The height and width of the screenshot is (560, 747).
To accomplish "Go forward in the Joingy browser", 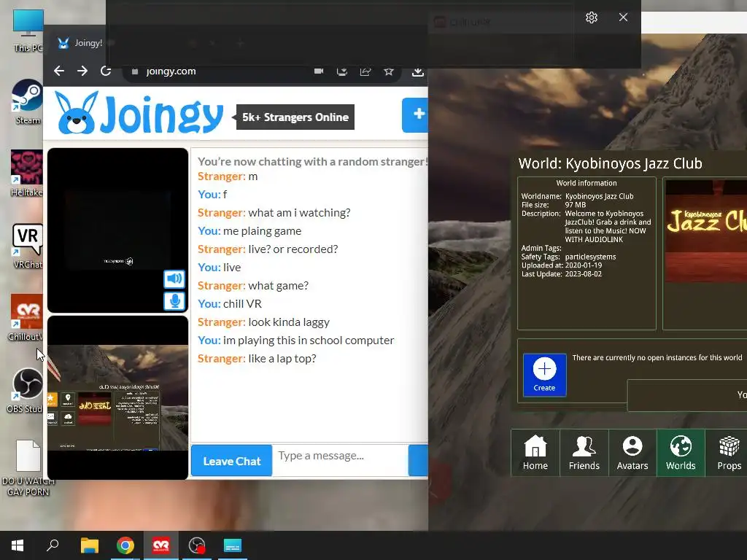I will (x=82, y=71).
